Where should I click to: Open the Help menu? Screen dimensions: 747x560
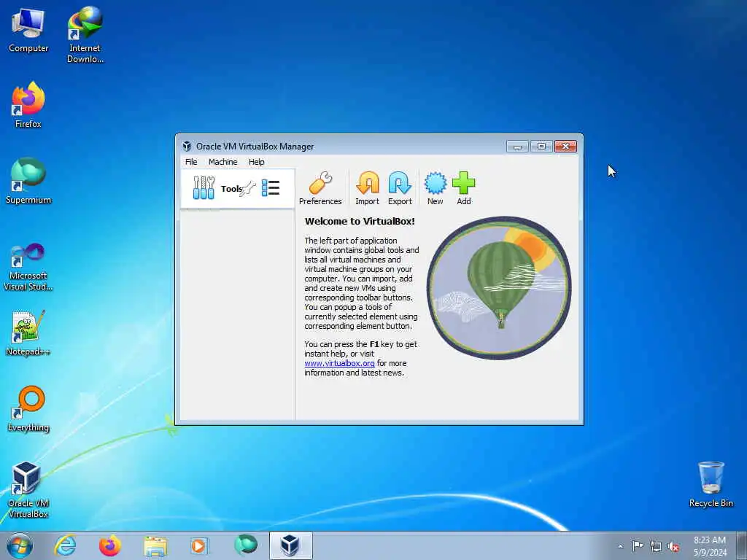(x=256, y=162)
